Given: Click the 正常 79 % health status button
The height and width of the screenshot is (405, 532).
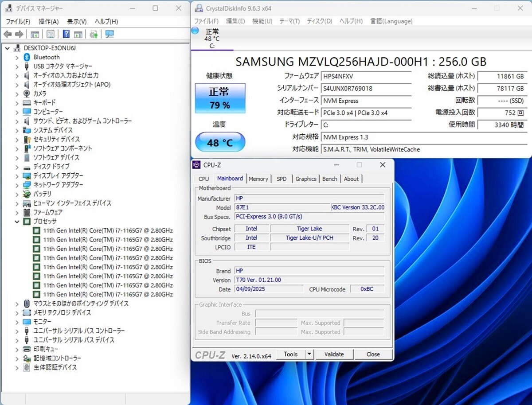Looking at the screenshot, I should [220, 98].
